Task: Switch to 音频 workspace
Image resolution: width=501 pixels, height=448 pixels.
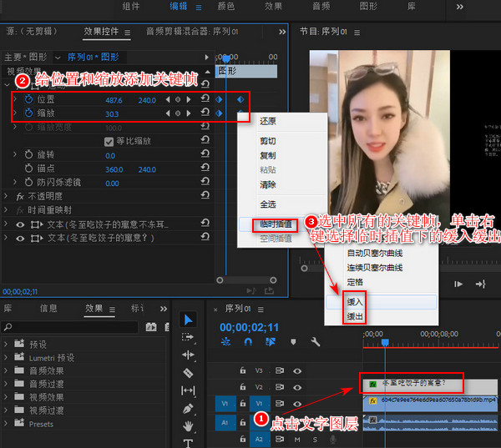Action: pyautogui.click(x=321, y=6)
